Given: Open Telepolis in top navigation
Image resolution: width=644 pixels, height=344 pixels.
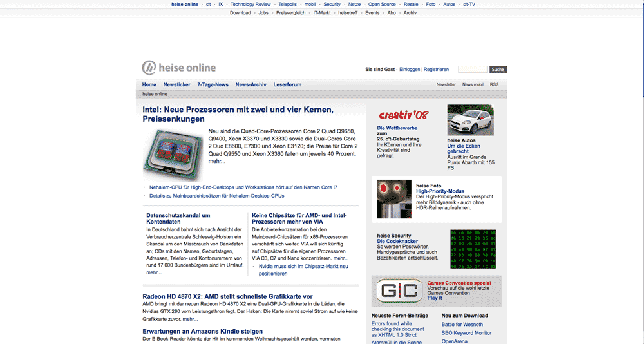Looking at the screenshot, I should 287,4.
